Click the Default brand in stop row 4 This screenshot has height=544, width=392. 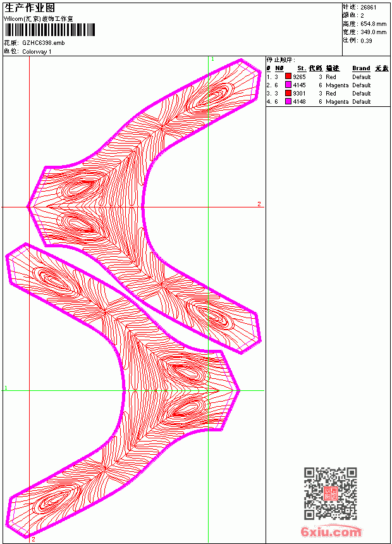click(x=362, y=102)
